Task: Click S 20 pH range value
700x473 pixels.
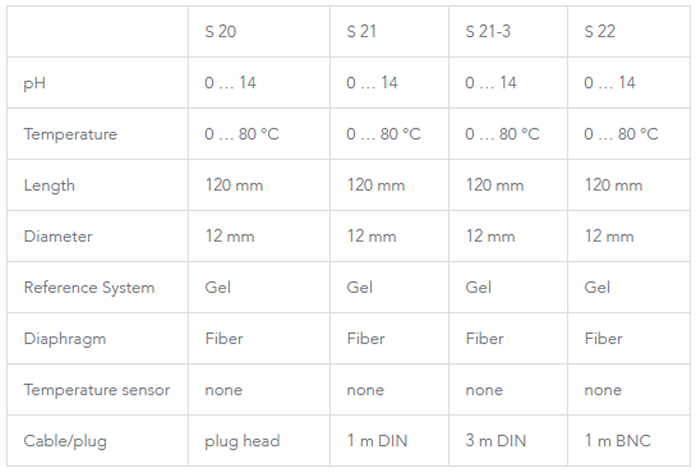Action: pos(230,83)
